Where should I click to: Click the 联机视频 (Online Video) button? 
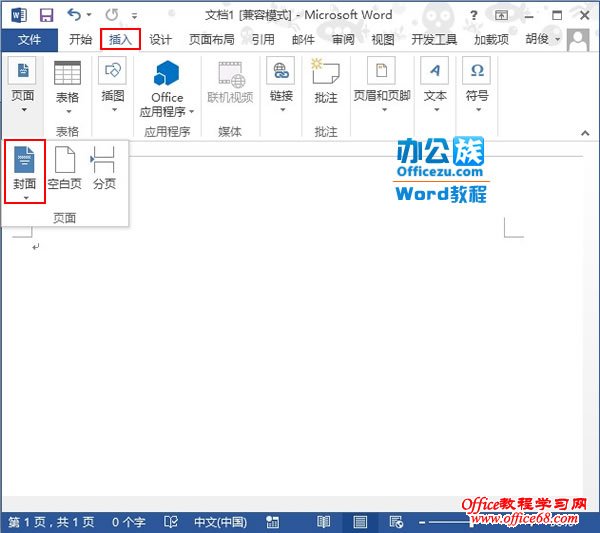tap(230, 82)
